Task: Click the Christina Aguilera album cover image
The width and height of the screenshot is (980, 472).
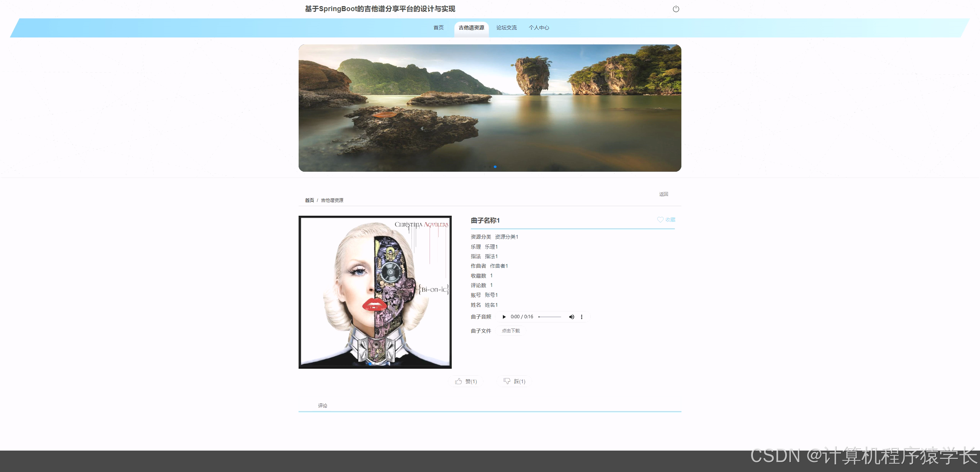Action: point(375,292)
